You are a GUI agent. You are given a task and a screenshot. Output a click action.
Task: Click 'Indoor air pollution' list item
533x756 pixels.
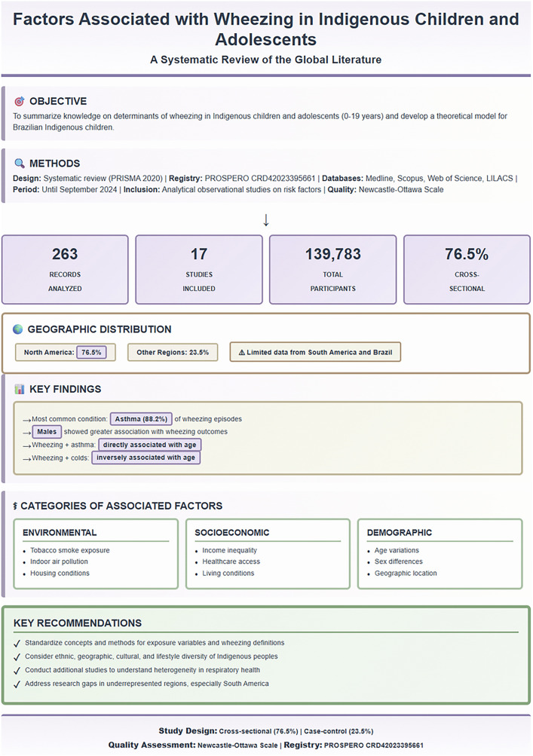click(x=59, y=562)
